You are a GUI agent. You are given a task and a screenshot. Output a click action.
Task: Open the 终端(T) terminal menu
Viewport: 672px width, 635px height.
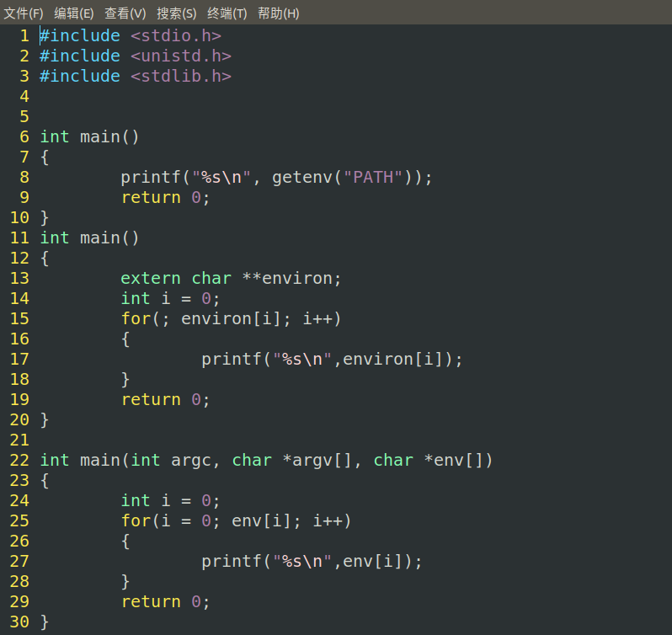pyautogui.click(x=227, y=13)
